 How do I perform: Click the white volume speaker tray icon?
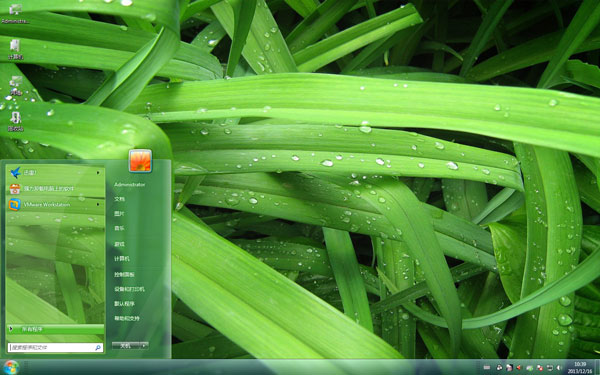coord(559,368)
